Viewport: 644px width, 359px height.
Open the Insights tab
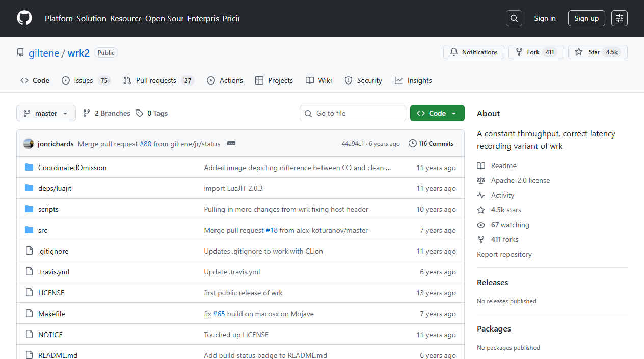pyautogui.click(x=413, y=80)
